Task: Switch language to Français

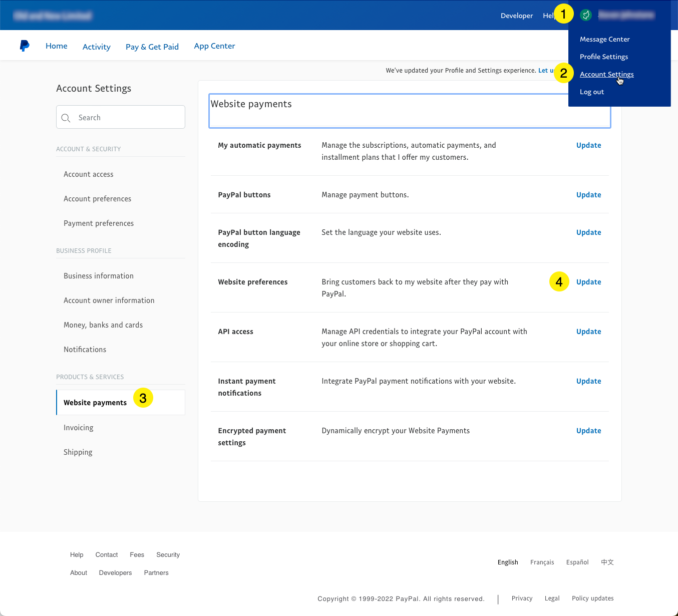Action: 542,562
